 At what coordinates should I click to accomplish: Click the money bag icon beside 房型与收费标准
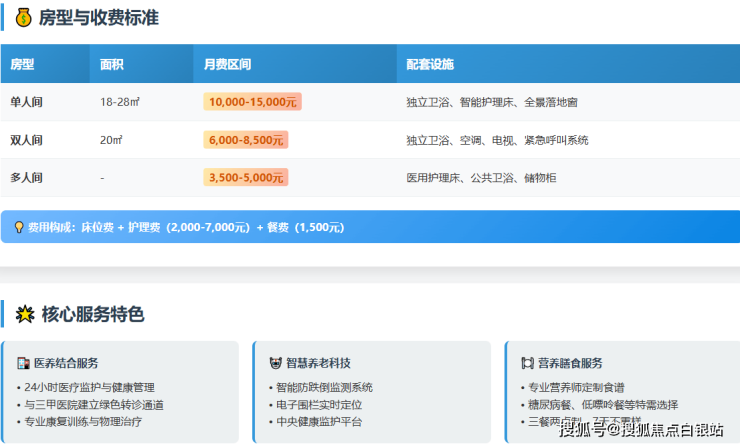point(24,18)
